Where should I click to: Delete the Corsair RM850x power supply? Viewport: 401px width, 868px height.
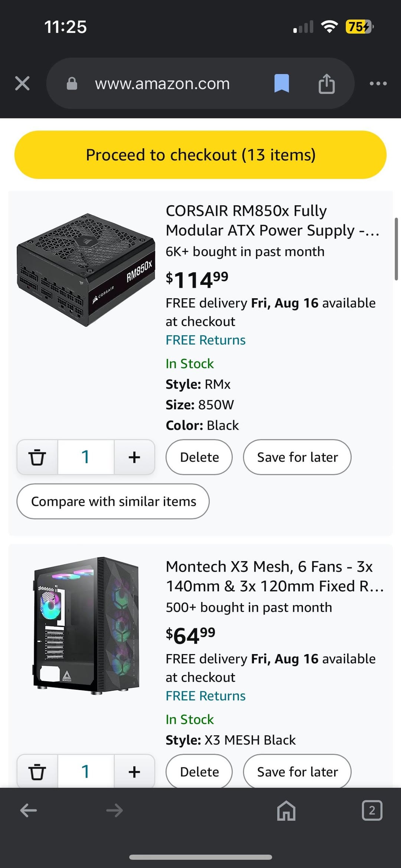click(199, 457)
